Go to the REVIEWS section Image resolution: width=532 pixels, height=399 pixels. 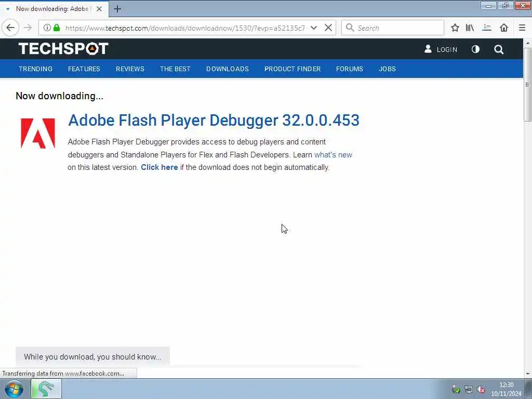click(130, 69)
